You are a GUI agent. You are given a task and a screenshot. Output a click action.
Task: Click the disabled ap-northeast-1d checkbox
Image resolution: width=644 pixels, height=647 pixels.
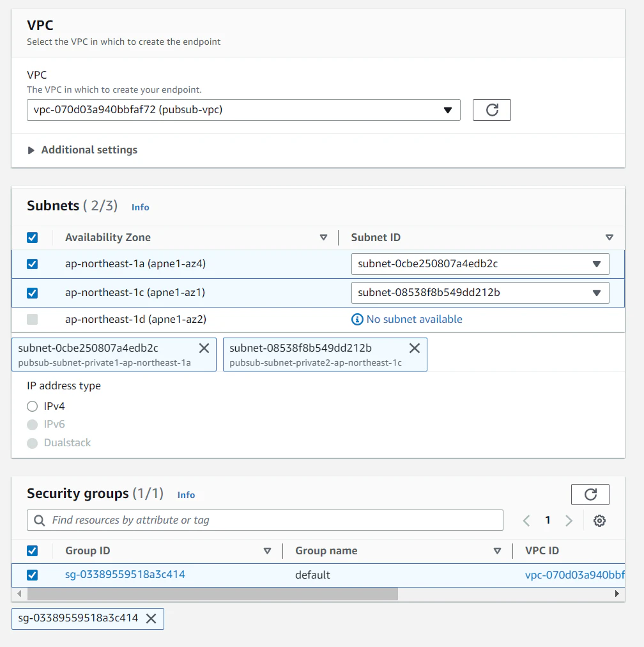[32, 320]
